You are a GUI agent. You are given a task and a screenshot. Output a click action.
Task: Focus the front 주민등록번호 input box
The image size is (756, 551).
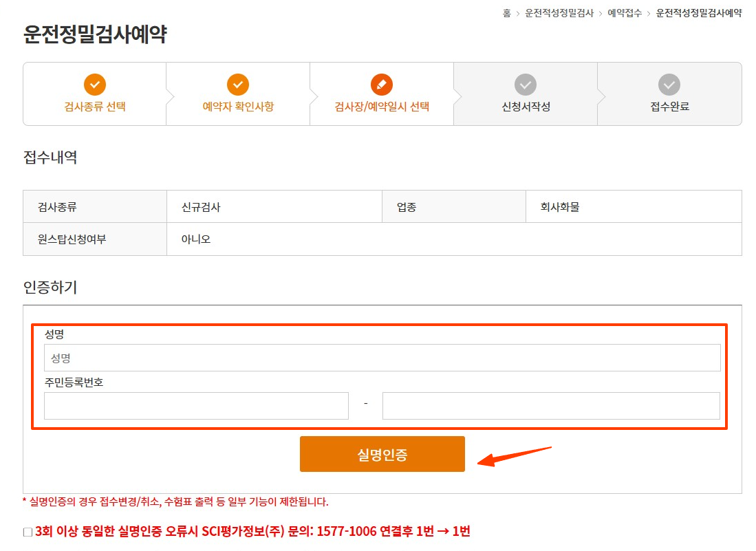tap(196, 406)
